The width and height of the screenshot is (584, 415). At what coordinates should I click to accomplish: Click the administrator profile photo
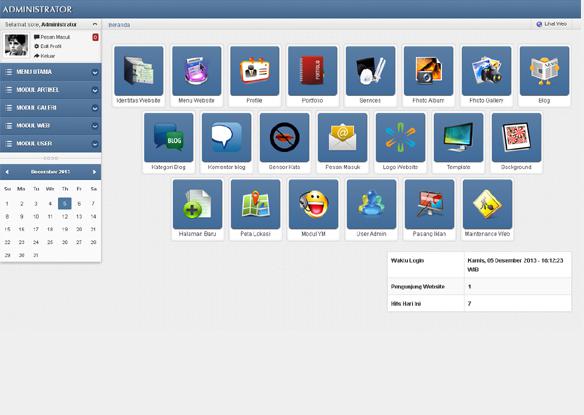16,45
